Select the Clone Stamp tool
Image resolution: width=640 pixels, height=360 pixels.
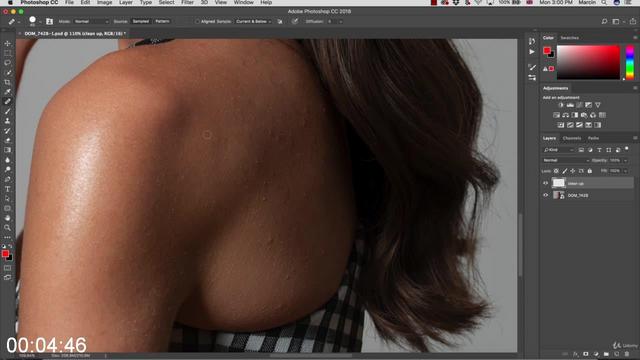coord(7,121)
